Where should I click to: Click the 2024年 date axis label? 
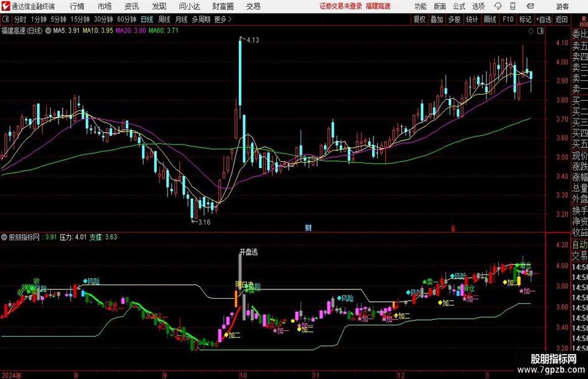[12, 375]
